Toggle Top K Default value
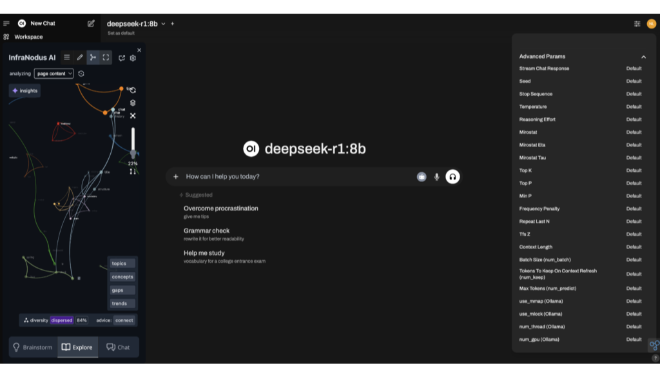 coord(633,170)
